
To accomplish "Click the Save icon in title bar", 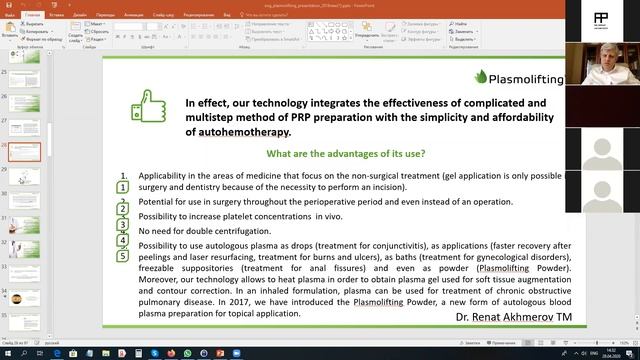I will [x=9, y=5].
